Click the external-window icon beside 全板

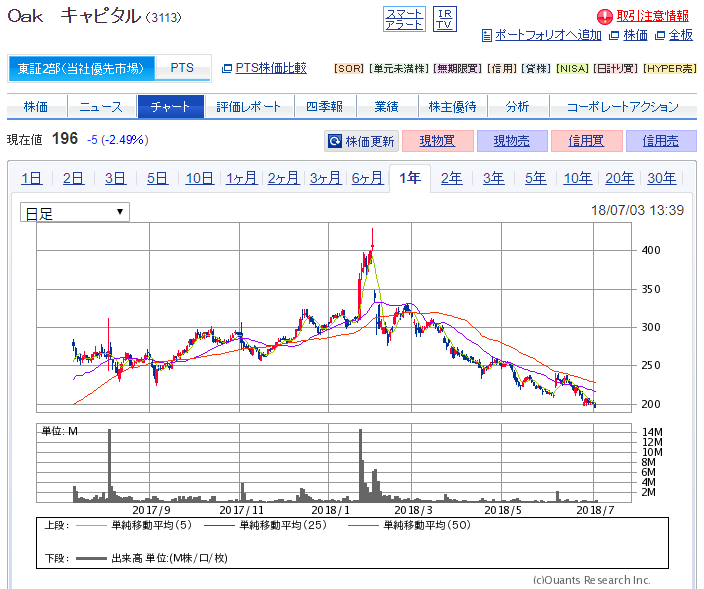tap(660, 35)
